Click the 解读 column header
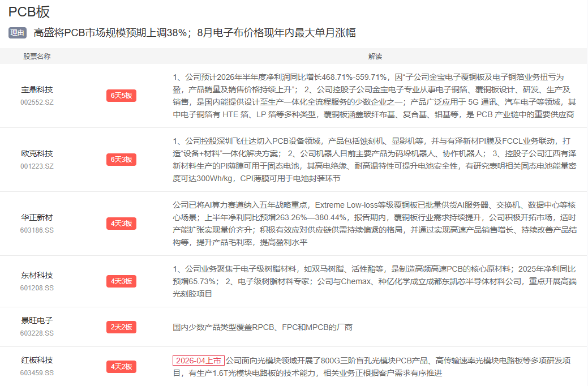This screenshot has height=386, width=588. 375,56
